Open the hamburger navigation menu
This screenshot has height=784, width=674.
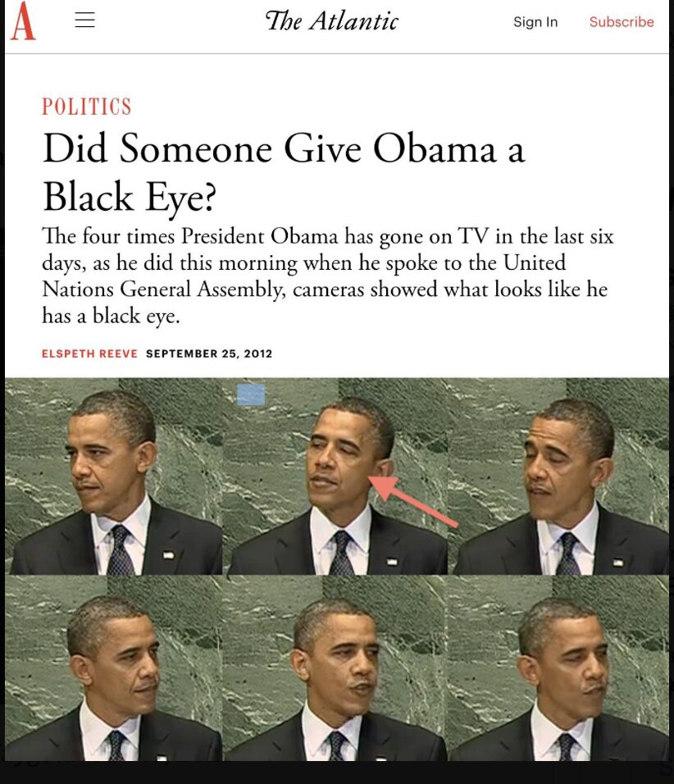point(85,20)
